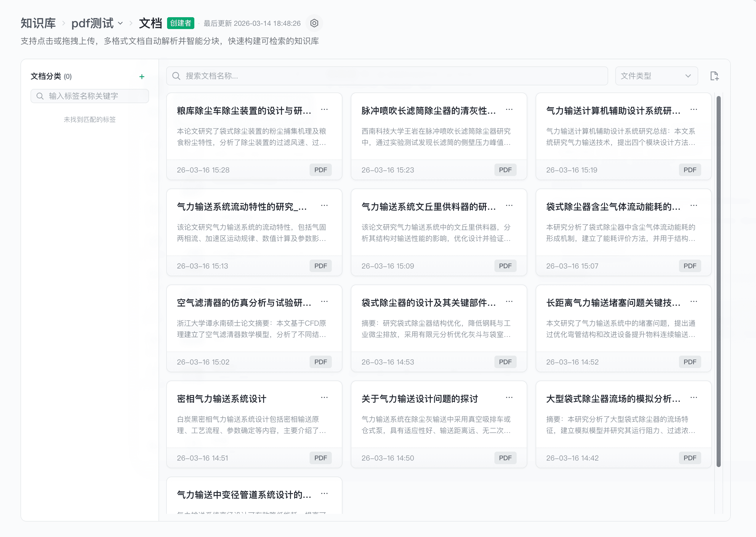Viewport: 756px width, 537px height.
Task: Open more menu for 密相气力输送系统设计 card
Action: [x=324, y=397]
